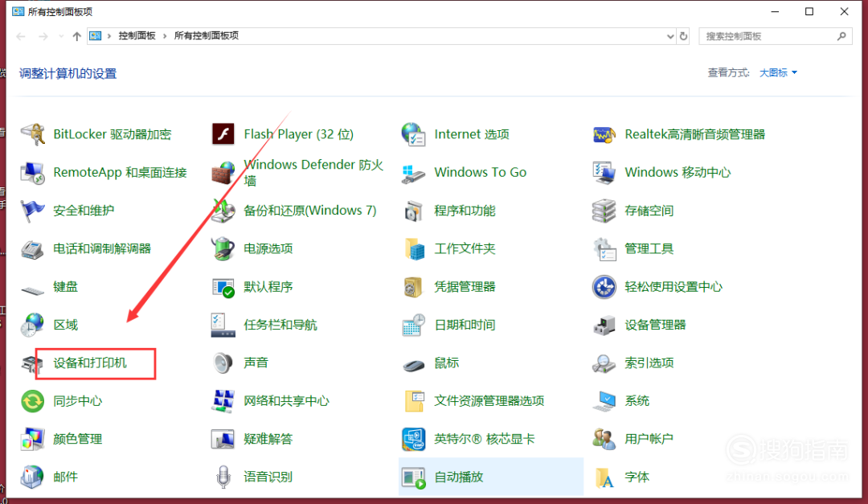Click the 所有控制面板项 breadcrumb segment
The height and width of the screenshot is (504, 868).
tap(207, 36)
